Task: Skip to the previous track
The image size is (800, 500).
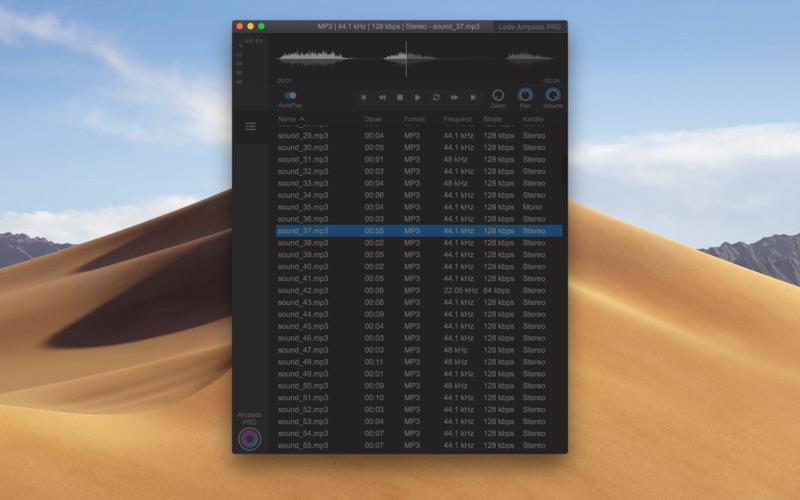Action: click(x=363, y=97)
